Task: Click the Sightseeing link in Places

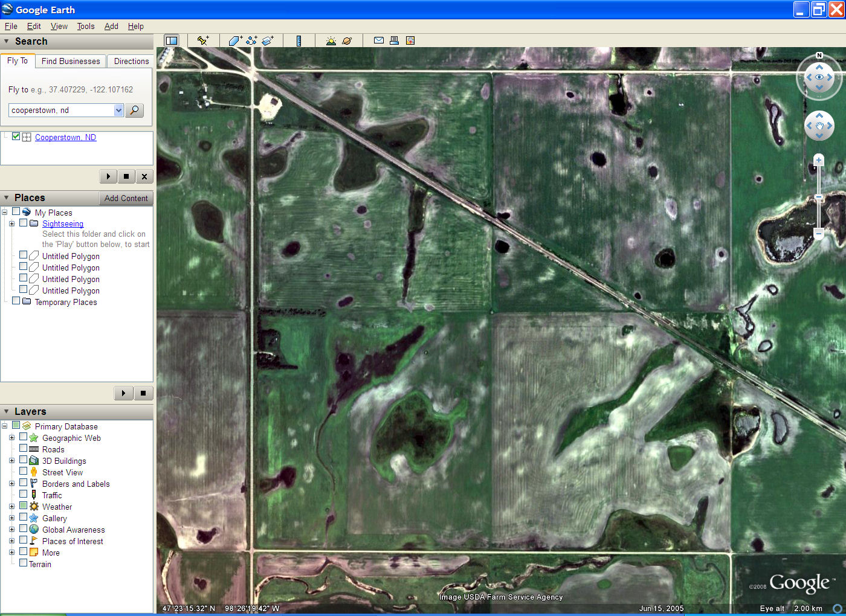Action: tap(63, 223)
